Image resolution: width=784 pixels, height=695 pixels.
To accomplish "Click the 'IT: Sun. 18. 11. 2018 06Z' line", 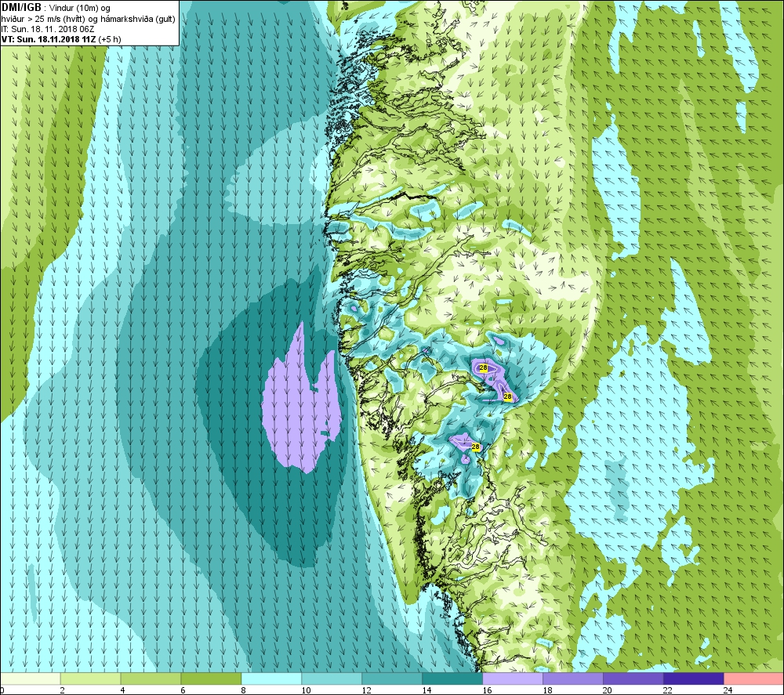I will 48,29.
